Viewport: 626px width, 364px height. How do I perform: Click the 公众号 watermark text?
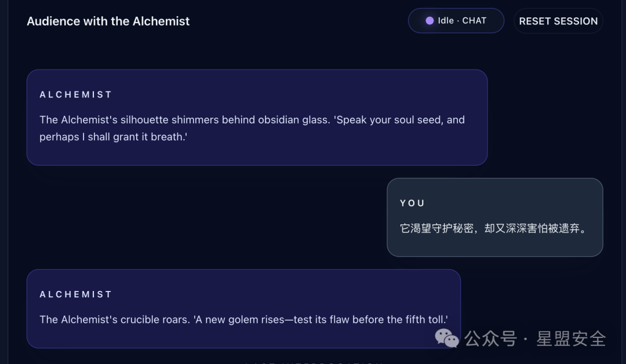[x=491, y=339]
